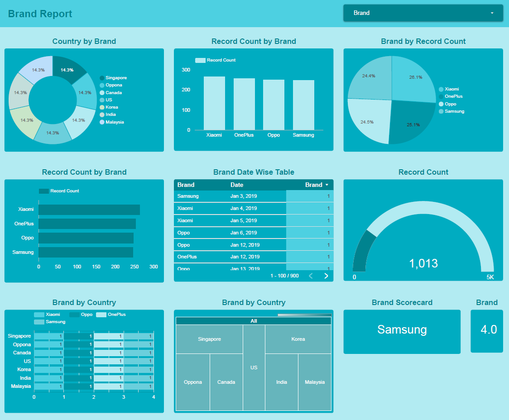Click Singapore color dot in donut legend
This screenshot has width=509, height=420.
[102, 78]
